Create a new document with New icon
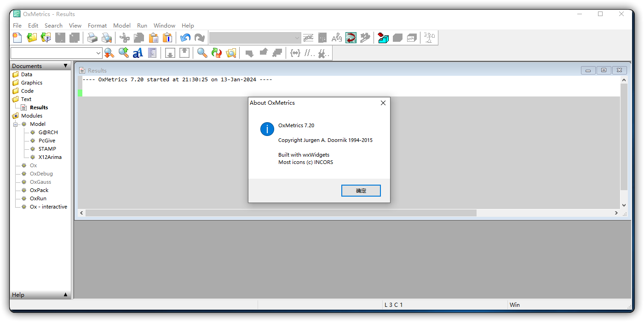 click(17, 38)
